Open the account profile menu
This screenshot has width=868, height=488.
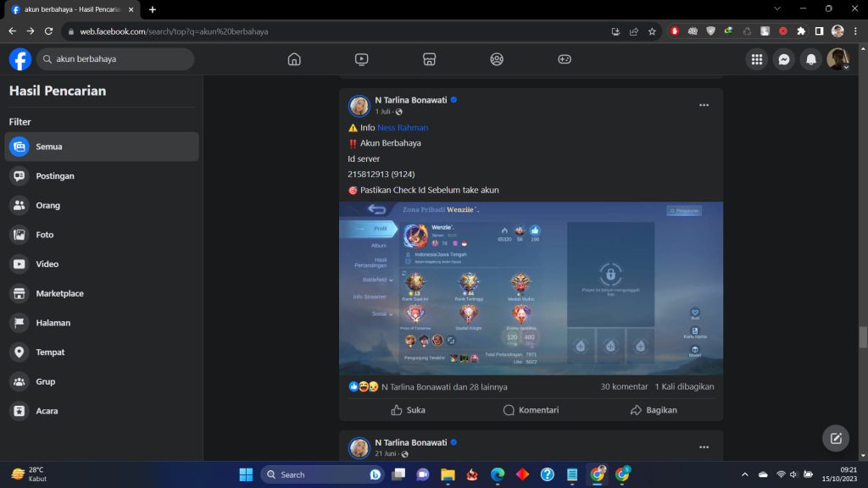pyautogui.click(x=838, y=59)
